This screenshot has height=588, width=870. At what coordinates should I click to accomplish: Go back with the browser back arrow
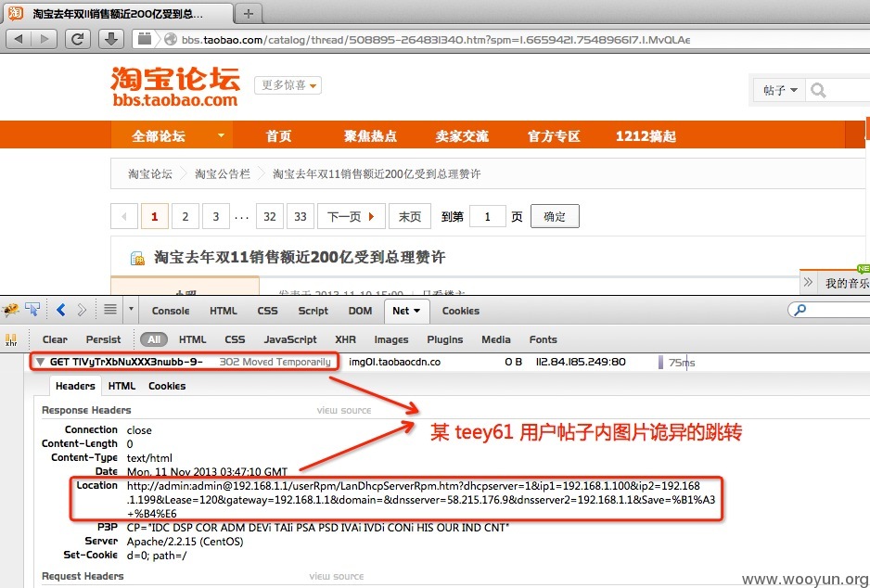tap(18, 39)
